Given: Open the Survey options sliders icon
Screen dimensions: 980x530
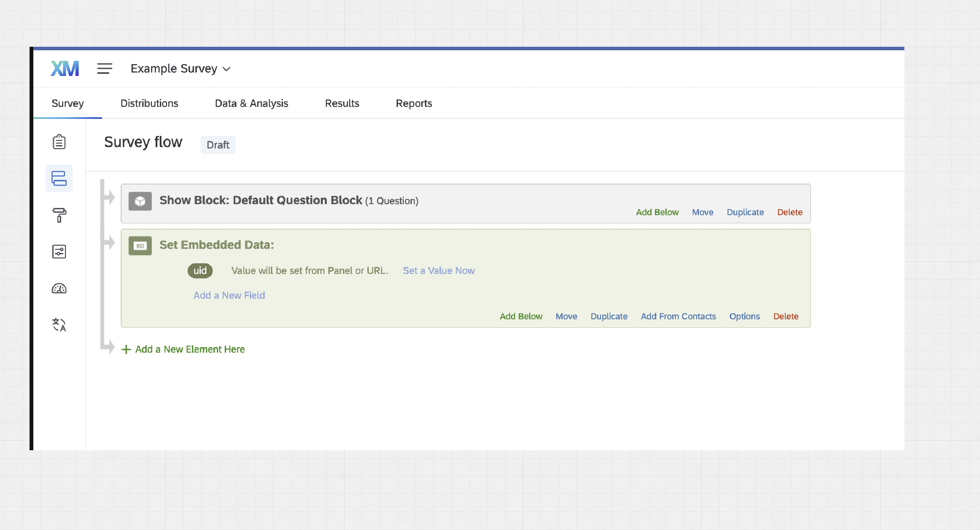Looking at the screenshot, I should tap(59, 252).
